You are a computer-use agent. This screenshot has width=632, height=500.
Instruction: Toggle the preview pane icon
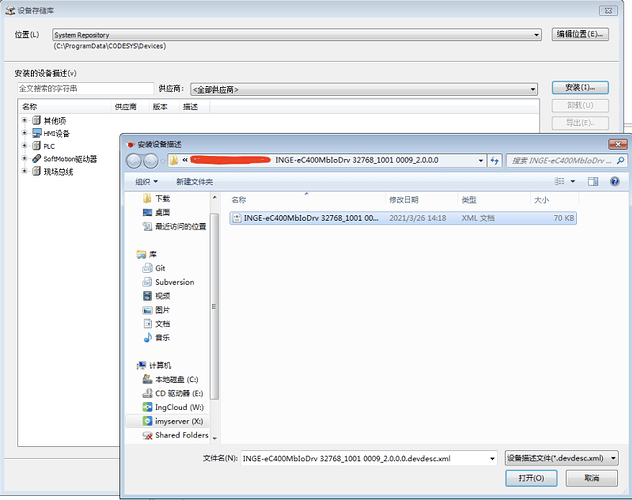pos(593,181)
